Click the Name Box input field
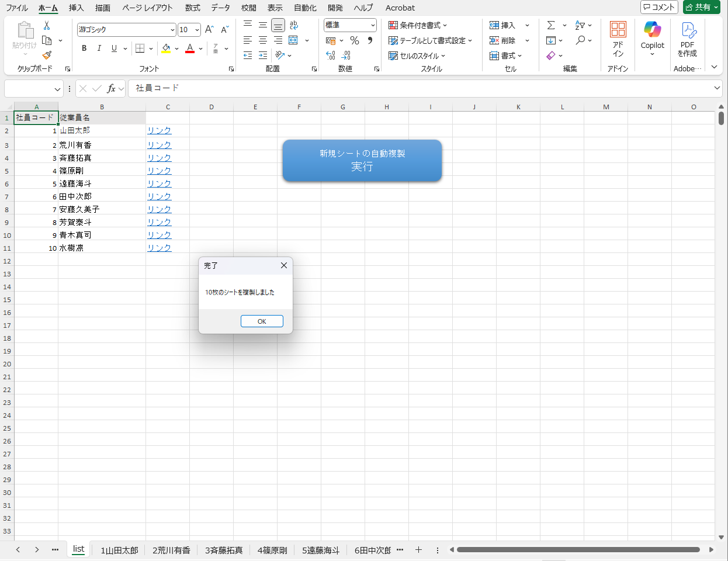Screen dimensions: 728x561 coord(29,89)
